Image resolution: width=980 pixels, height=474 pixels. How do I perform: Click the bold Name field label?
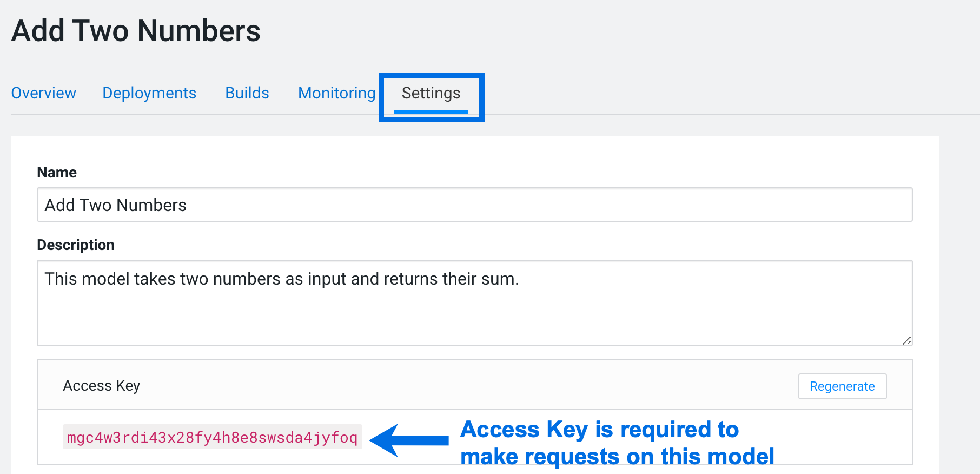pos(57,173)
